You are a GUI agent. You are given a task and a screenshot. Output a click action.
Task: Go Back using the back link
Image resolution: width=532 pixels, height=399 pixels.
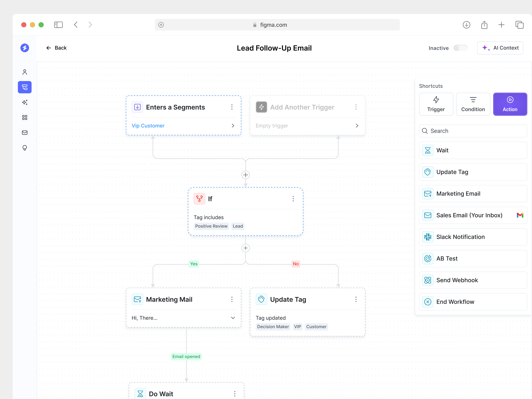(57, 48)
